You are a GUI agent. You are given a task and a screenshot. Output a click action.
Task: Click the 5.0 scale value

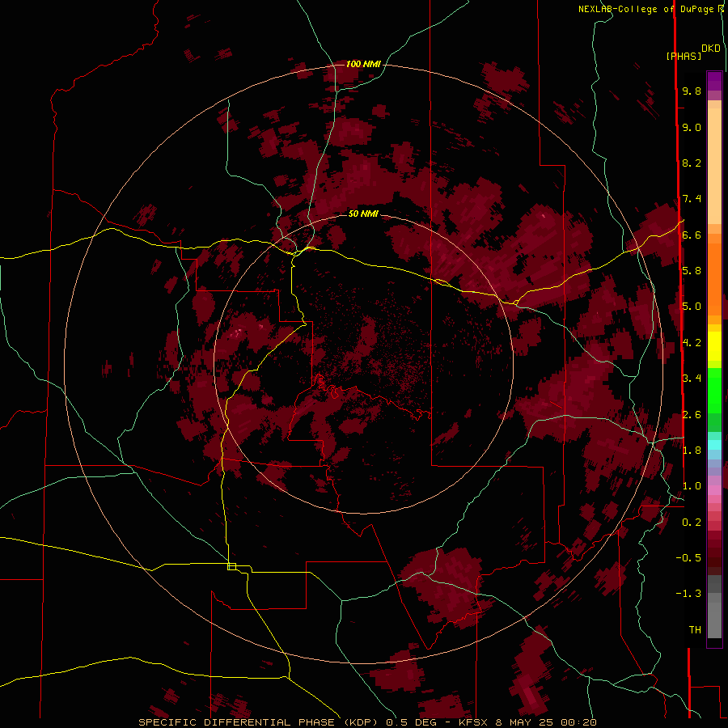coord(692,307)
